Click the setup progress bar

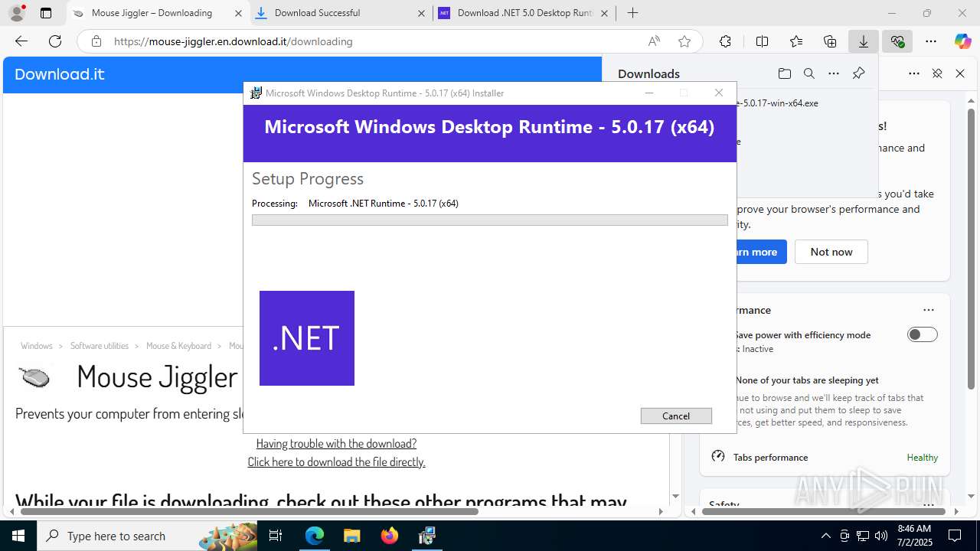(489, 220)
